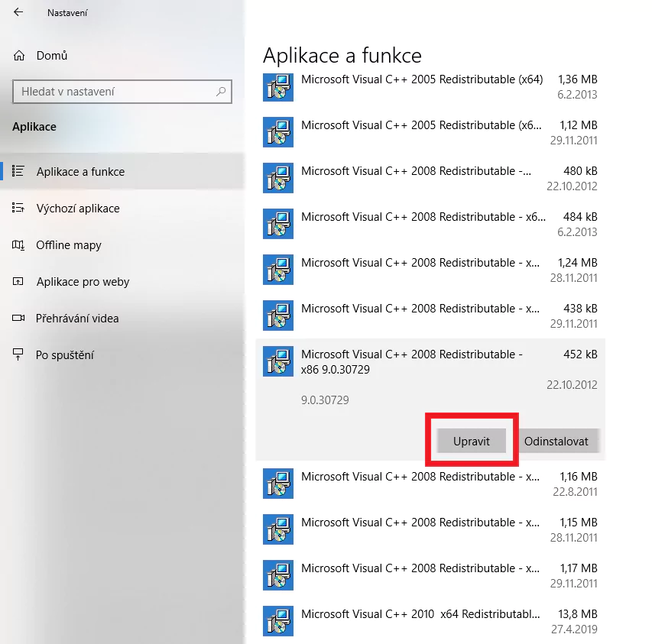Click icon of Visual C++ 2005 (x64) 1,36 MB

pyautogui.click(x=278, y=87)
